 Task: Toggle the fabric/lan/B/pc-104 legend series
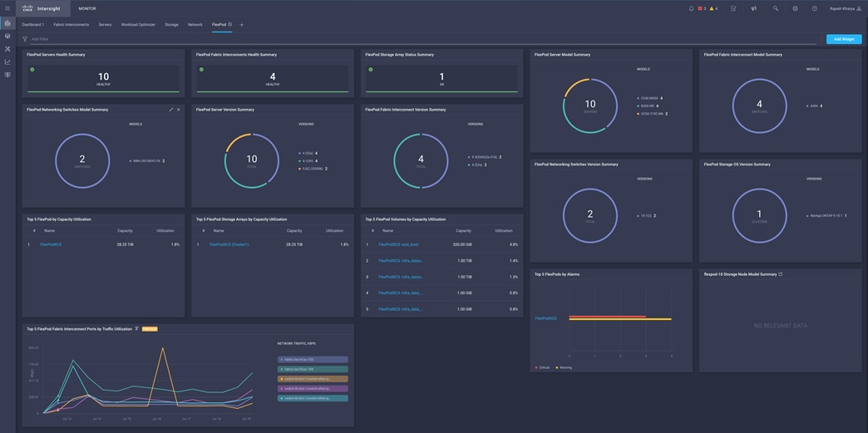313,369
